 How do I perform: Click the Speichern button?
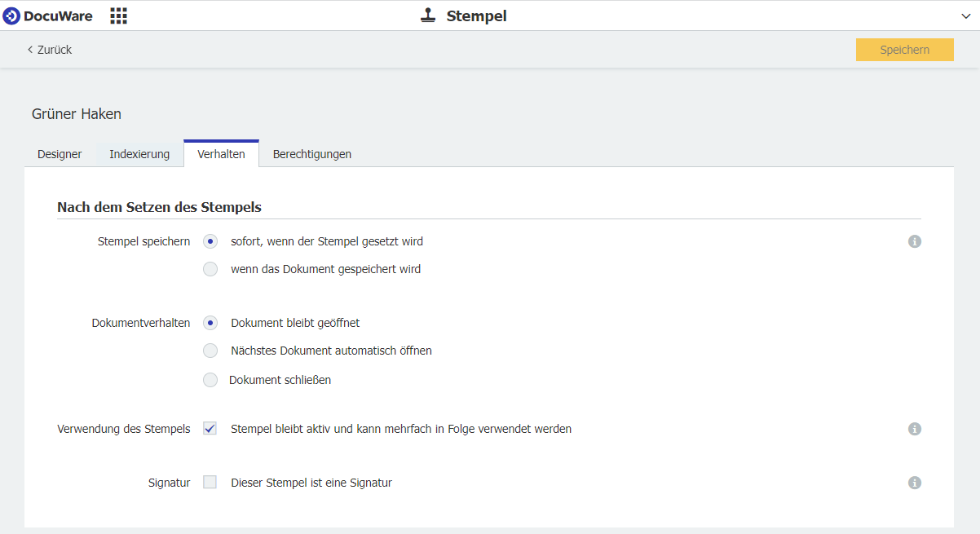click(904, 50)
